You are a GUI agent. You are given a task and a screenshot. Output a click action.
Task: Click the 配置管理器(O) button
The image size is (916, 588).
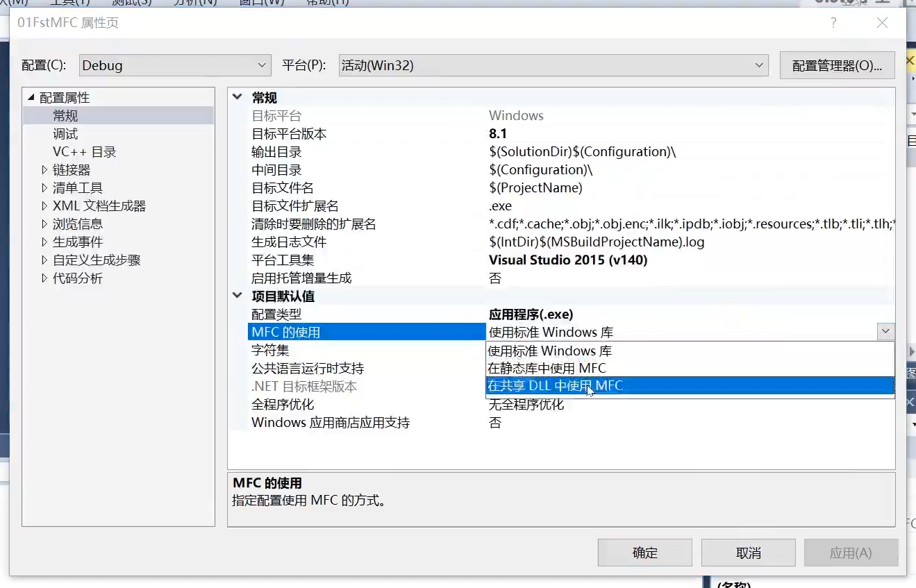pyautogui.click(x=837, y=64)
